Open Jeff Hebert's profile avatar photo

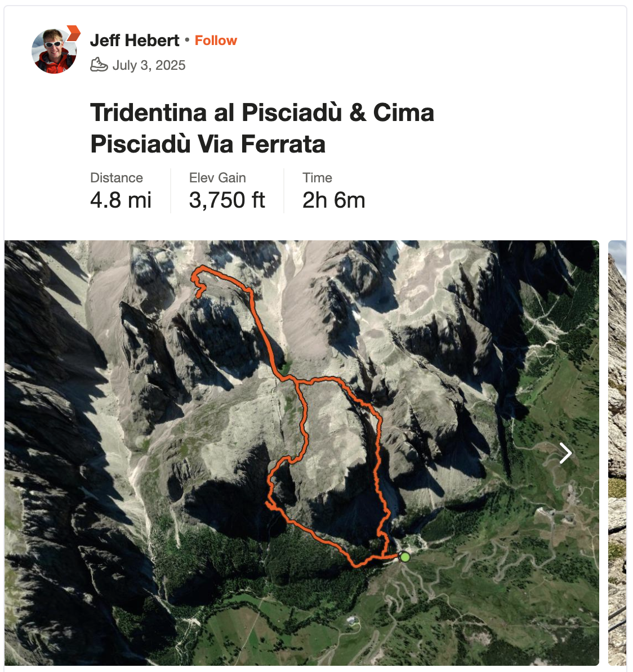(x=54, y=51)
